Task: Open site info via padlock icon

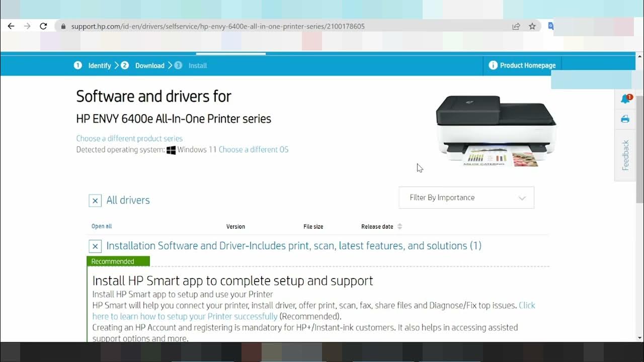Action: coord(63,26)
